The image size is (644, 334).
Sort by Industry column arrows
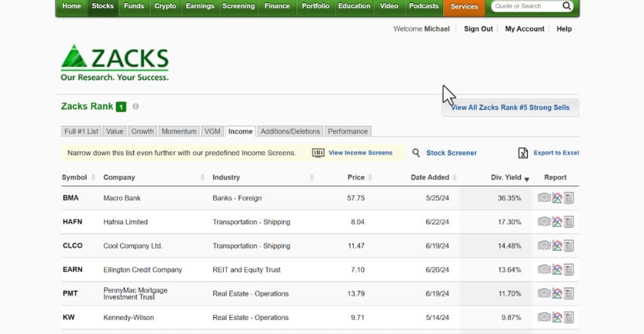coord(312,177)
